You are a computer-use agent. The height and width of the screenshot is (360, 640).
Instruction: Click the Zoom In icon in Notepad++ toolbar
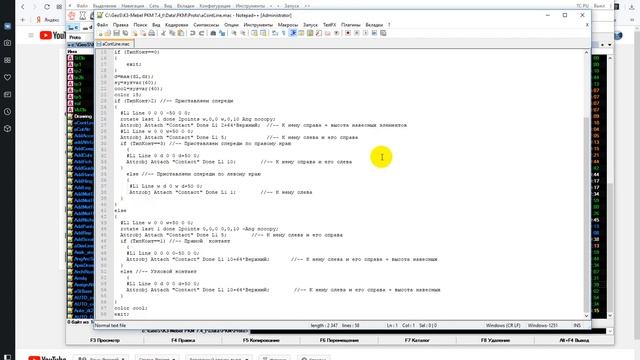click(234, 33)
